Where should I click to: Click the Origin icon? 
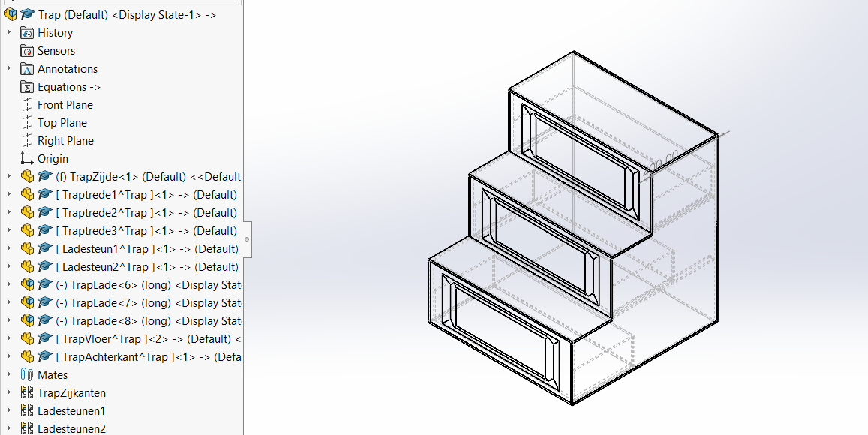click(27, 159)
